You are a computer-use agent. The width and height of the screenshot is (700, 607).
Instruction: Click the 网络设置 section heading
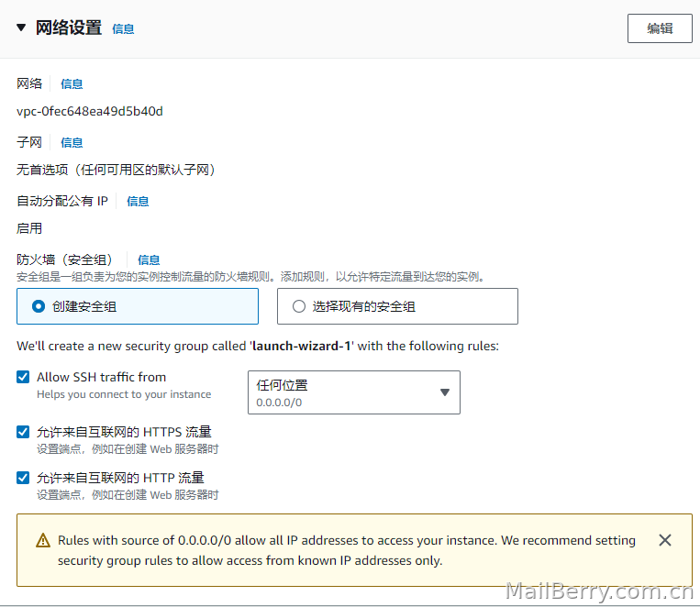69,28
